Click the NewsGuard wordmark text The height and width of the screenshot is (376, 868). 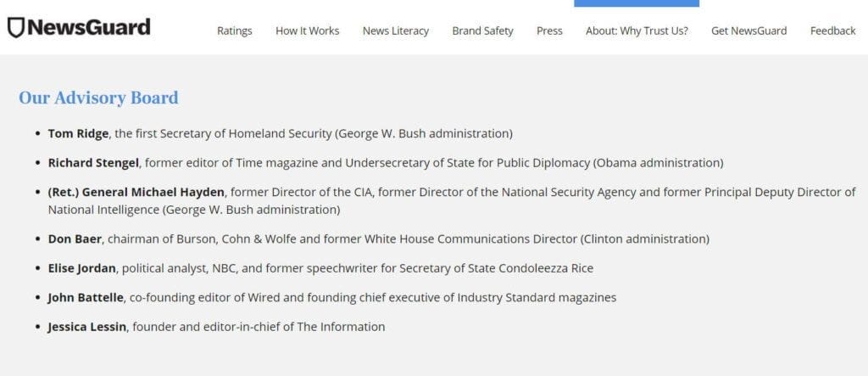tap(88, 27)
